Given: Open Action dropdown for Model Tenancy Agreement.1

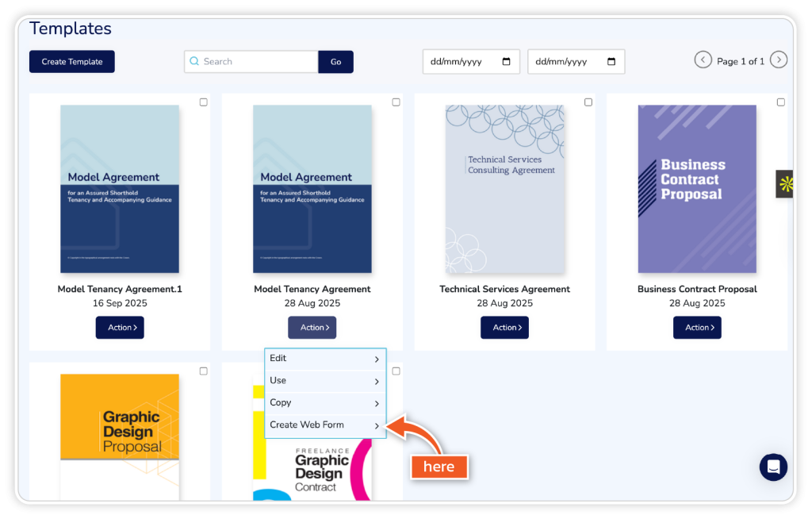Looking at the screenshot, I should click(120, 328).
